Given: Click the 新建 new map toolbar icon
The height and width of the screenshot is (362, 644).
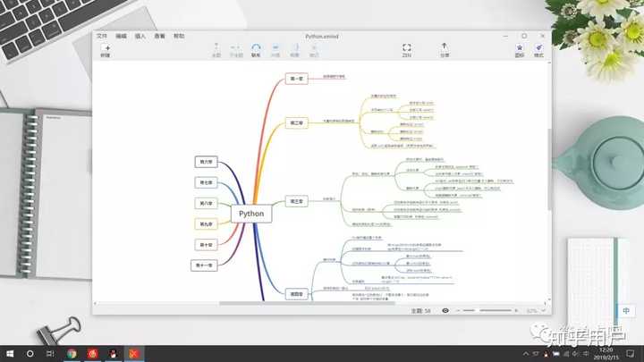Looking at the screenshot, I should [x=106, y=50].
